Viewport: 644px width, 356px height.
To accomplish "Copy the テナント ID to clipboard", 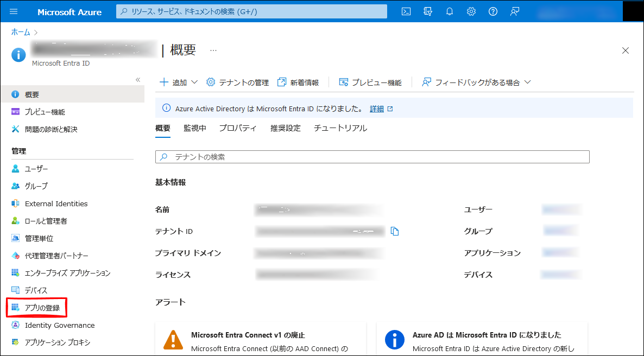I will pos(395,232).
